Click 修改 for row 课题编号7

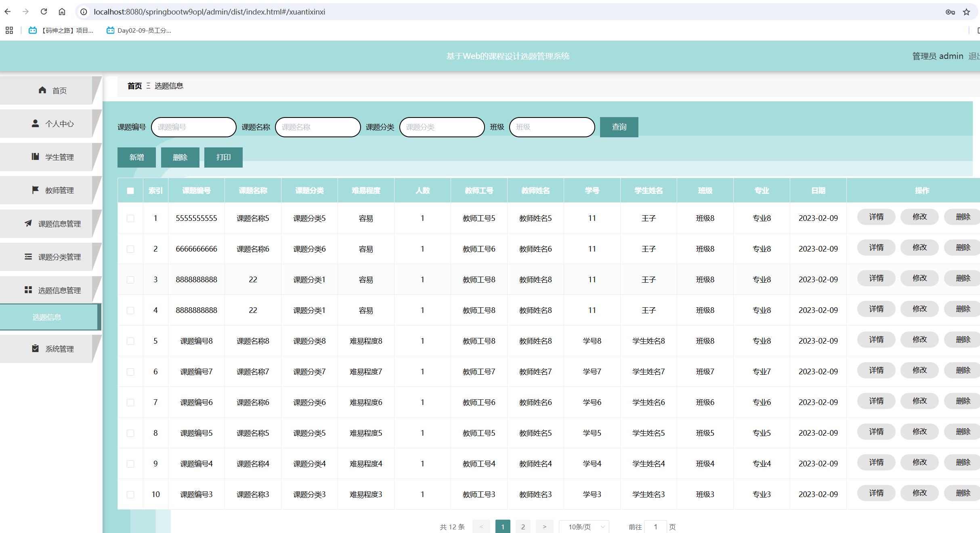[919, 370]
